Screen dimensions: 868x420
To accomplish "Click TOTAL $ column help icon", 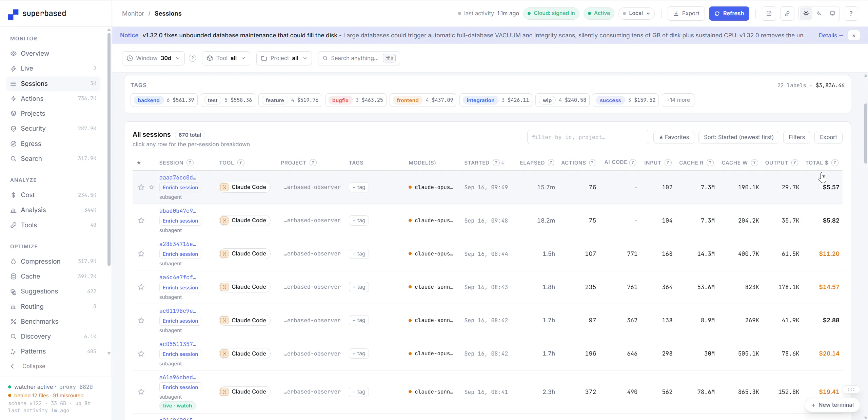I will 835,163.
